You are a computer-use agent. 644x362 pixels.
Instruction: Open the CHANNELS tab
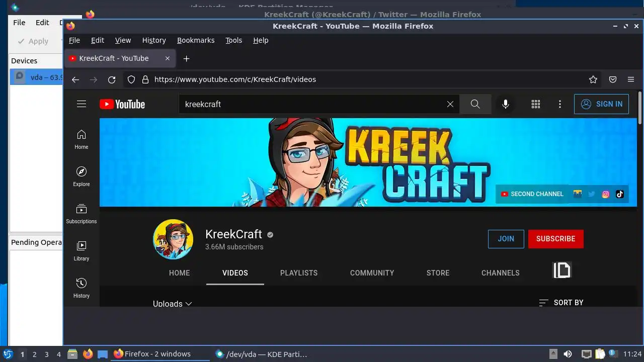[501, 273]
